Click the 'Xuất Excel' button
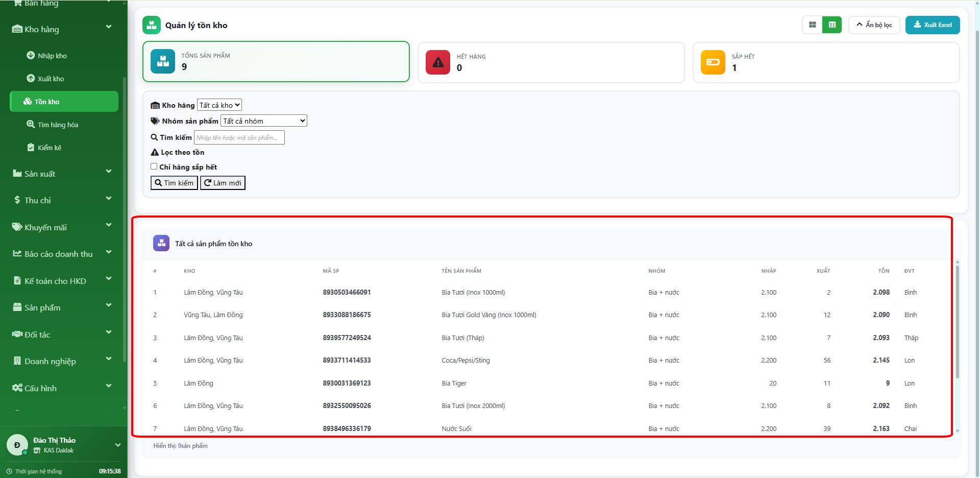The height and width of the screenshot is (478, 980). (x=932, y=25)
